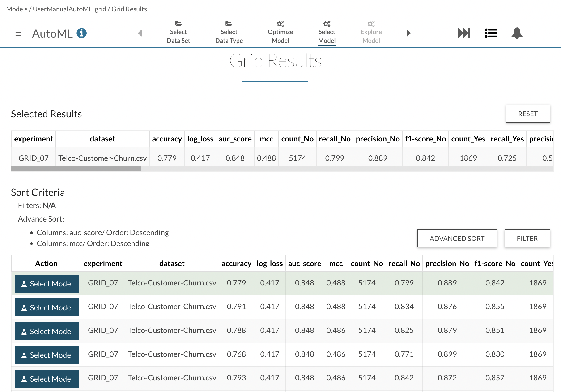
Task: Click the right arrow workflow navigator
Action: click(x=408, y=33)
